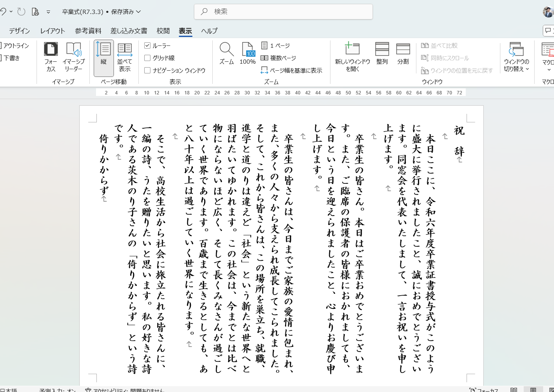Arrange all windows (整列)
554x392 pixels.
coord(382,54)
